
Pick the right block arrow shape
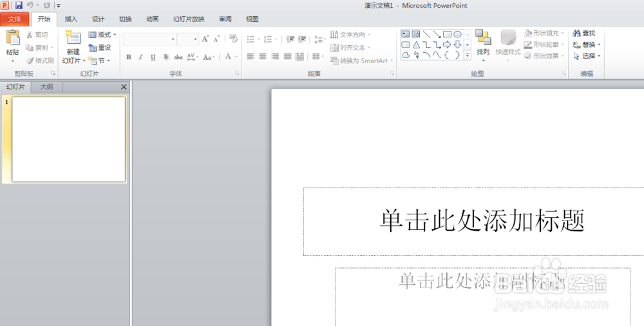(x=448, y=44)
